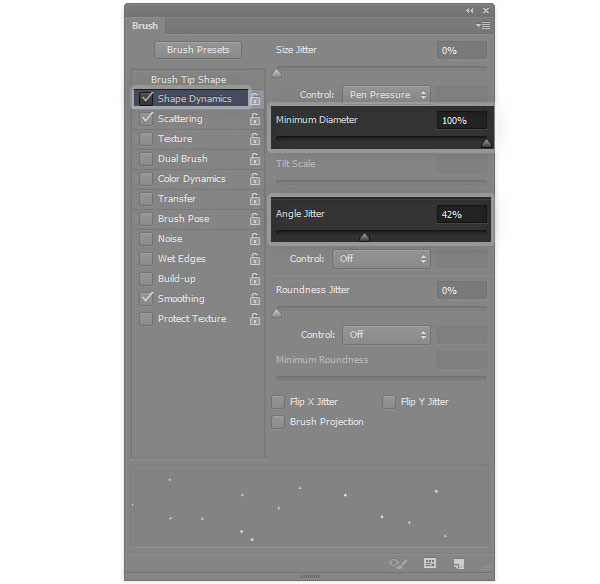Select the Texture settings label
This screenshot has width=600, height=584.
[x=175, y=139]
